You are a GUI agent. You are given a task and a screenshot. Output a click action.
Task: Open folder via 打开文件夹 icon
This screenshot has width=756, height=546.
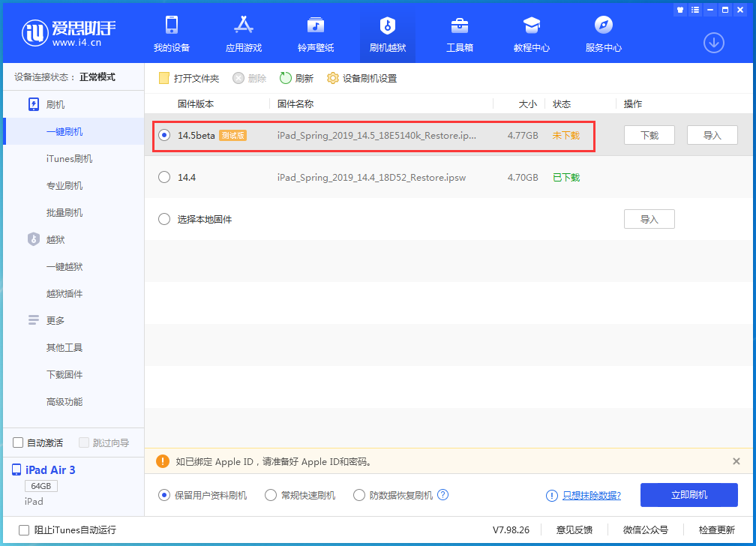[164, 78]
